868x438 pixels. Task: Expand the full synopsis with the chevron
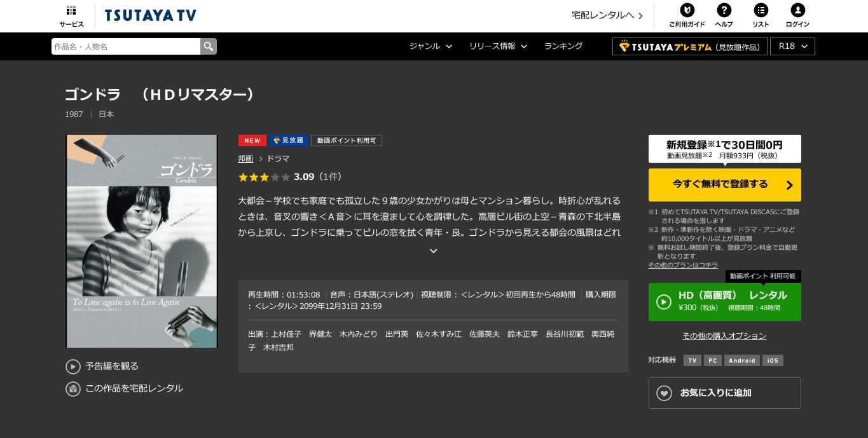[433, 251]
